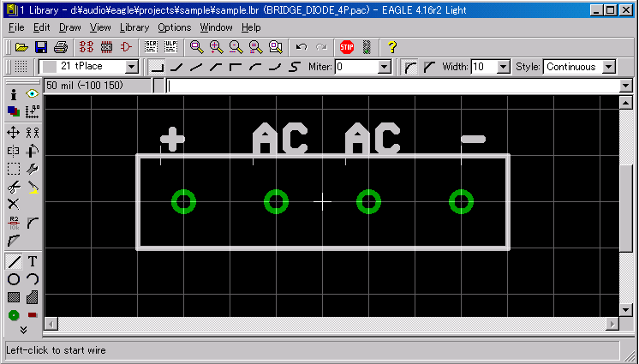The image size is (639, 364).
Task: Select the Change wrench tool
Action: click(x=33, y=169)
